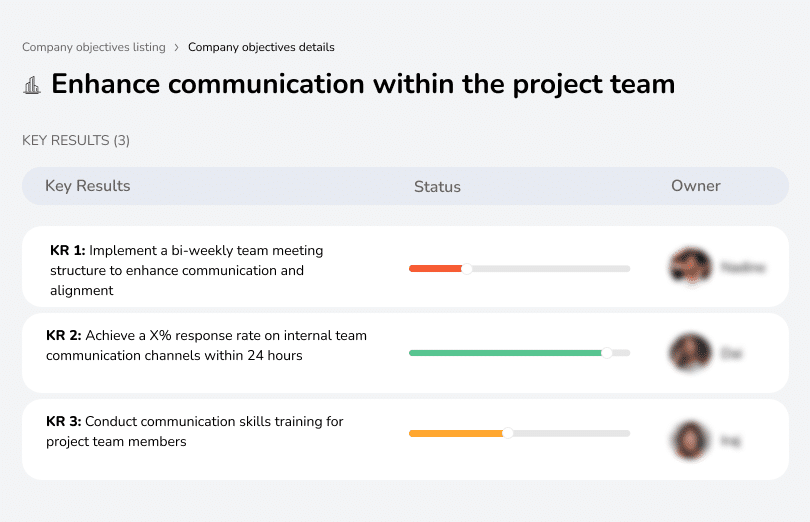Click the Key Results column header

[88, 186]
